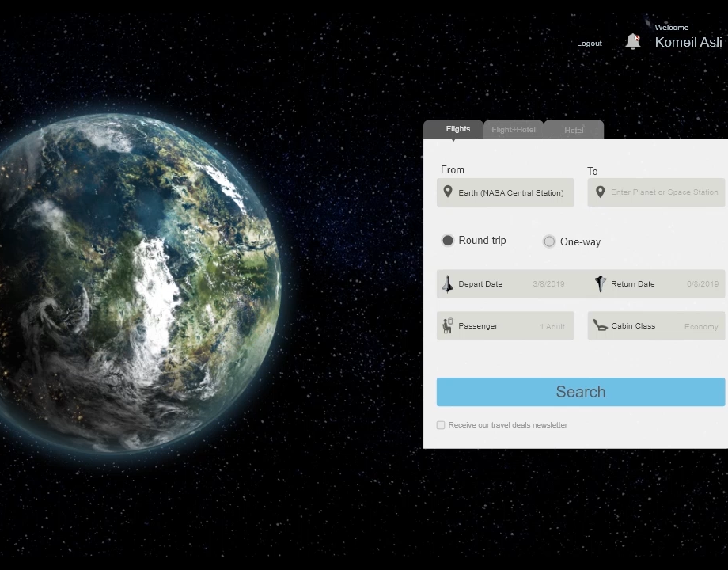Viewport: 728px width, 570px height.
Task: Open the notification bell icon
Action: [x=633, y=41]
